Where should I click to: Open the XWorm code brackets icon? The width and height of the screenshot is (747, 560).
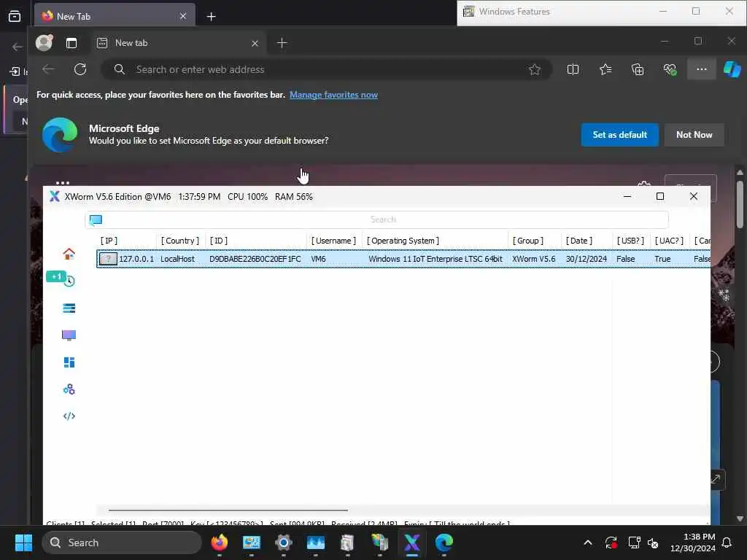[x=69, y=416]
